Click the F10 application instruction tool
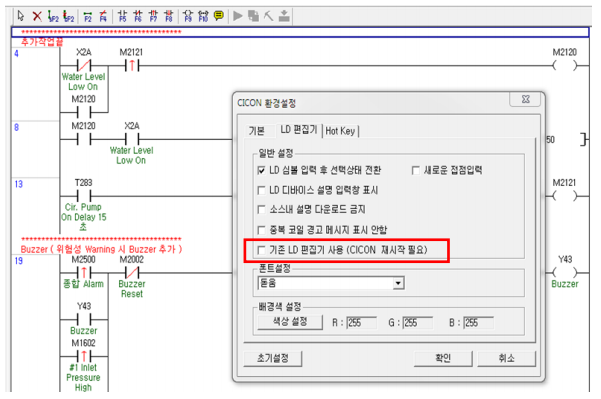The width and height of the screenshot is (601, 399). [203, 16]
